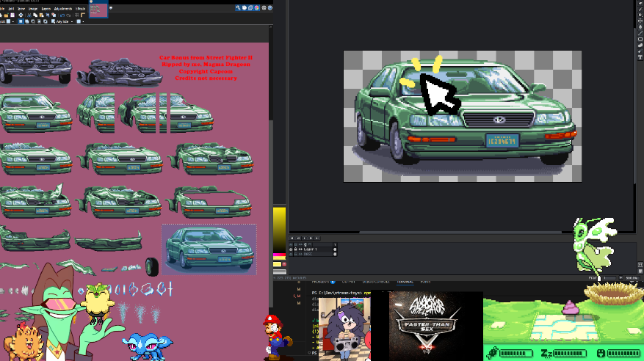Click the Crop to Selection icon
This screenshot has width=644, height=361.
(48, 15)
